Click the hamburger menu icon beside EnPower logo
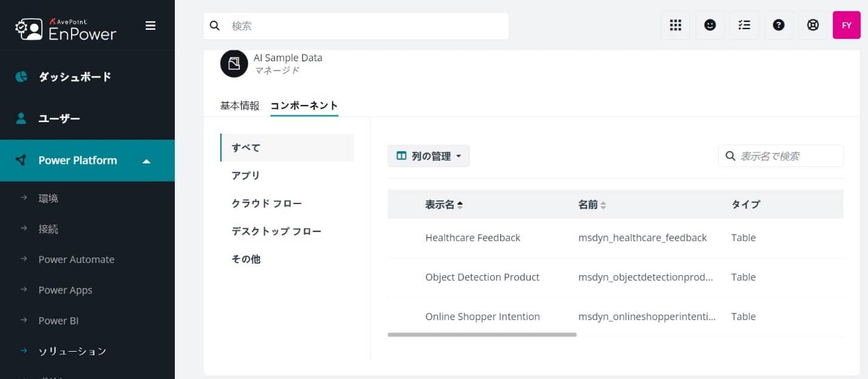Viewport: 868px width, 379px height. (x=151, y=26)
